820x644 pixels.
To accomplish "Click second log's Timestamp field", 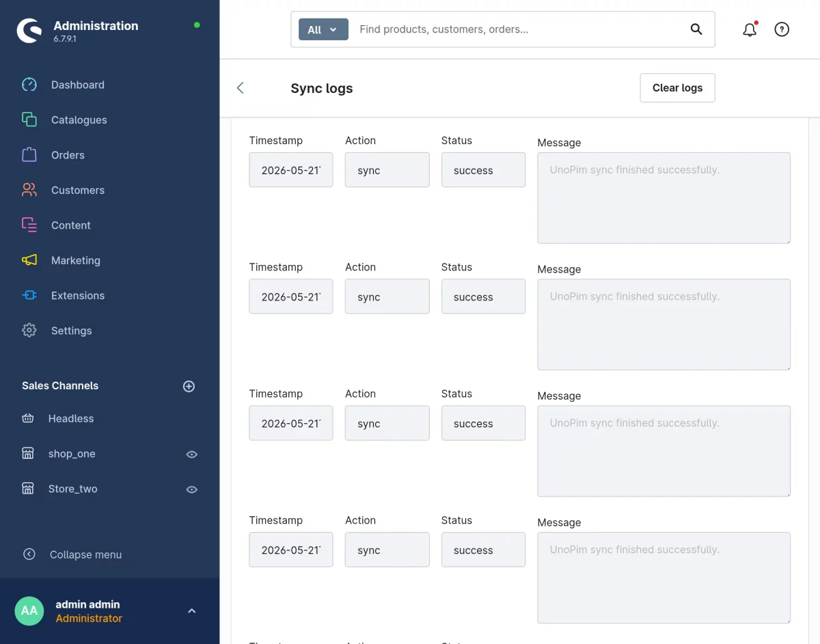I will (291, 296).
